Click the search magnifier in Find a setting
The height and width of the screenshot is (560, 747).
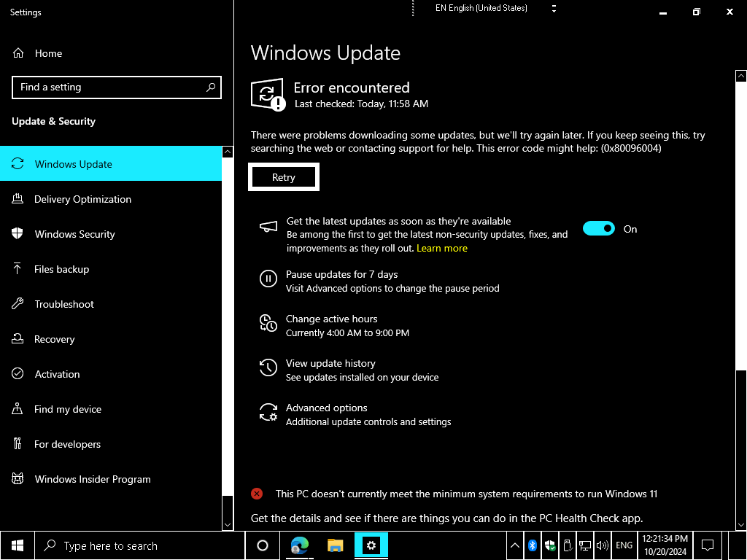(x=211, y=87)
